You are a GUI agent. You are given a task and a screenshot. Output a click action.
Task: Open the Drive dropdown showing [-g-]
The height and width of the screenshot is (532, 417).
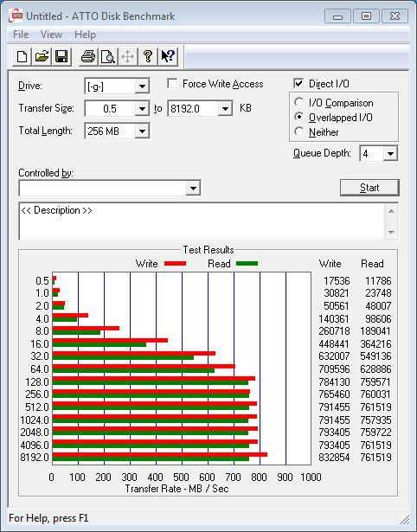[142, 87]
